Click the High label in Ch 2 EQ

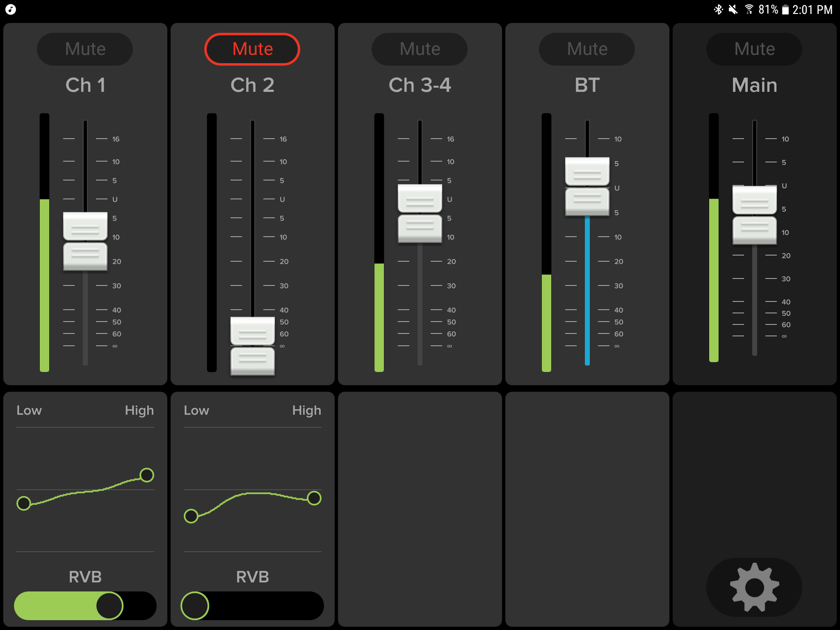pyautogui.click(x=307, y=411)
